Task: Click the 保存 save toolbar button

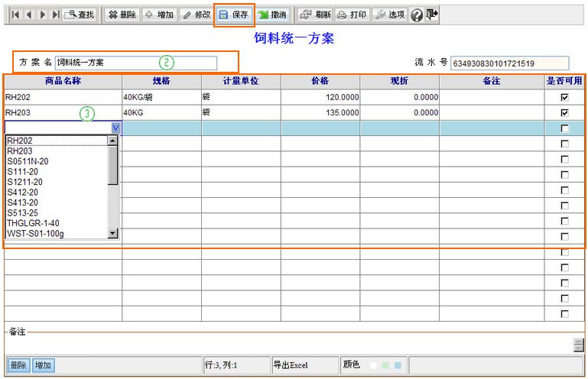Action: (233, 15)
